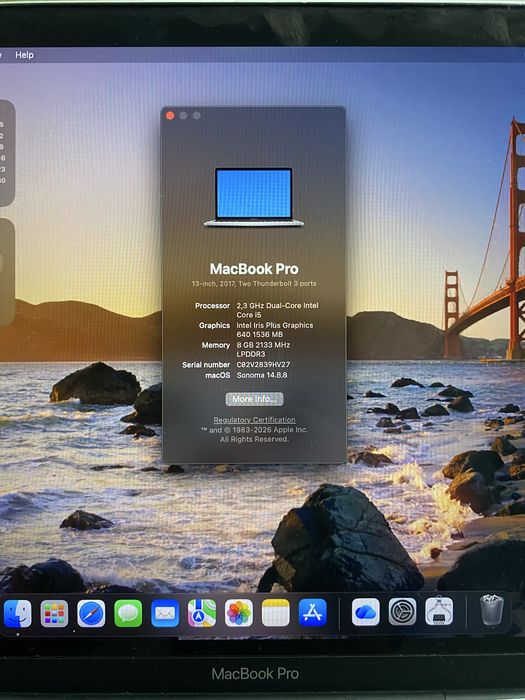Open the Help menu
This screenshot has width=525, height=700.
click(24, 55)
